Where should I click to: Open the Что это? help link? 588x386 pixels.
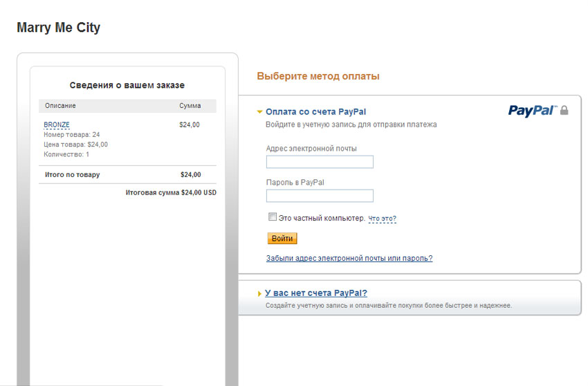[382, 219]
